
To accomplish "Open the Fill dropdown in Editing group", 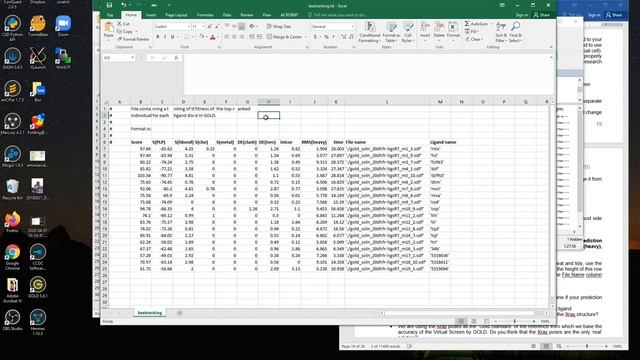I will point(471,31).
